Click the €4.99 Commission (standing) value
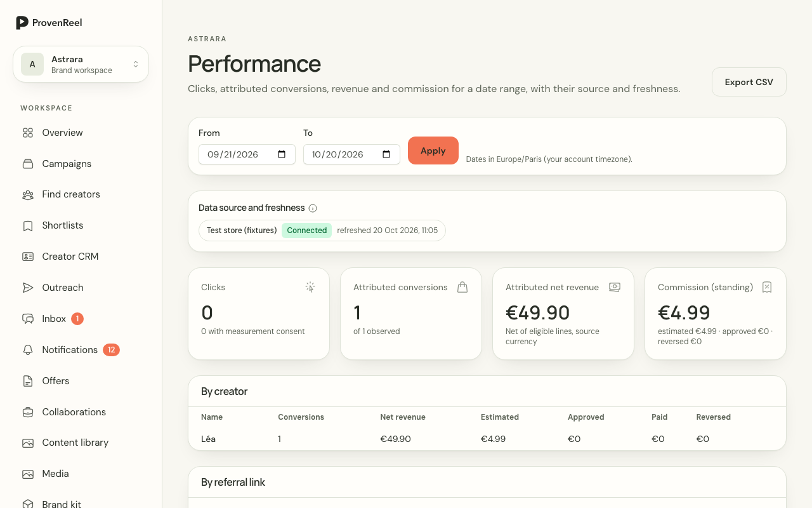The width and height of the screenshot is (812, 508). tap(684, 312)
